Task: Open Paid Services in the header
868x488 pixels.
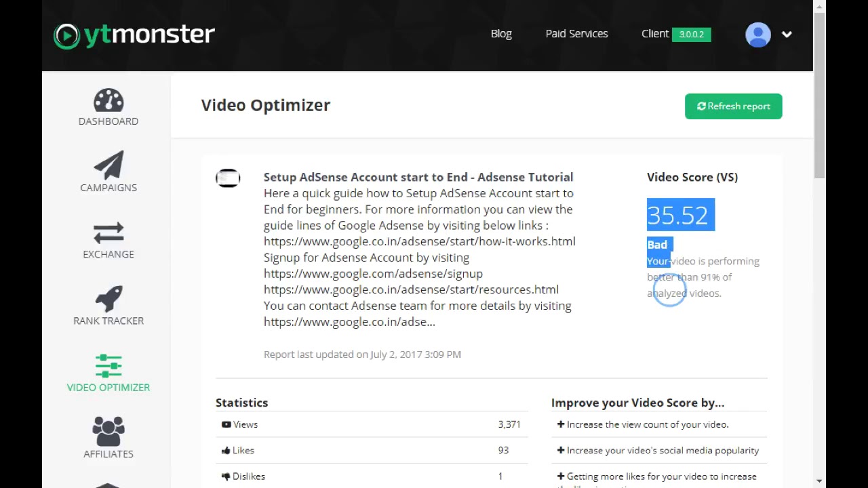Action: tap(576, 34)
